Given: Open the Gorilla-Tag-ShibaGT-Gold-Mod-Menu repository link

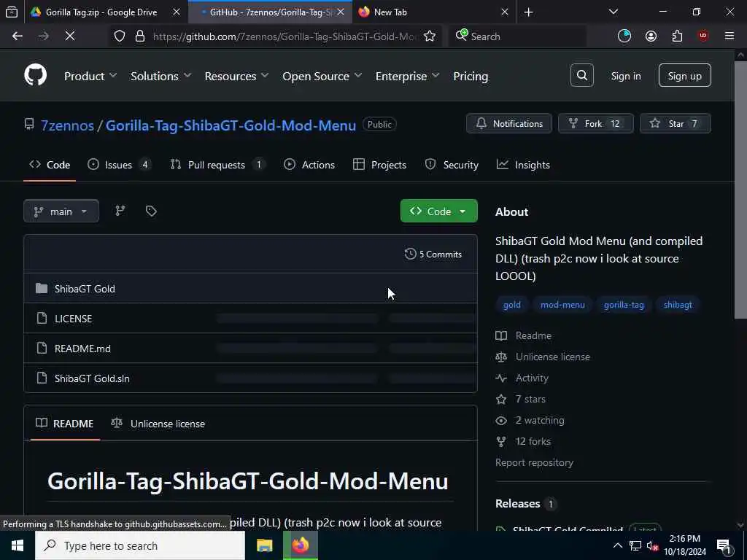Looking at the screenshot, I should 231,125.
